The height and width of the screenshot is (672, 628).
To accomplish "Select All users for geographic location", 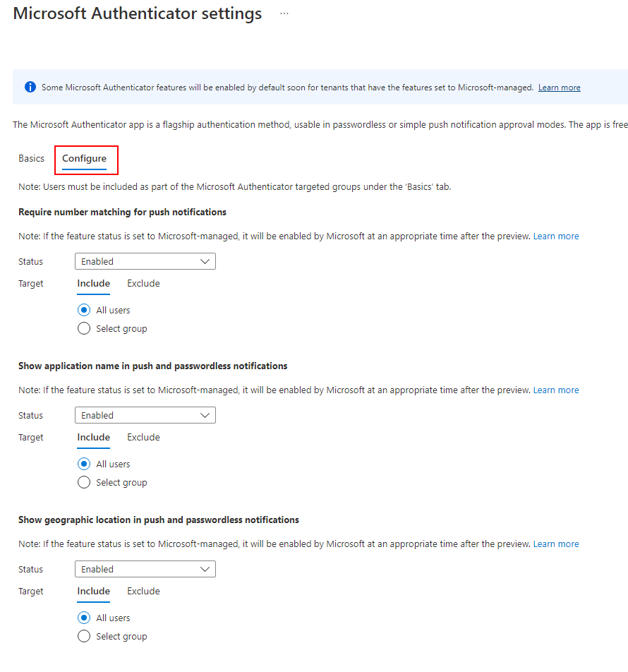I will tap(84, 618).
